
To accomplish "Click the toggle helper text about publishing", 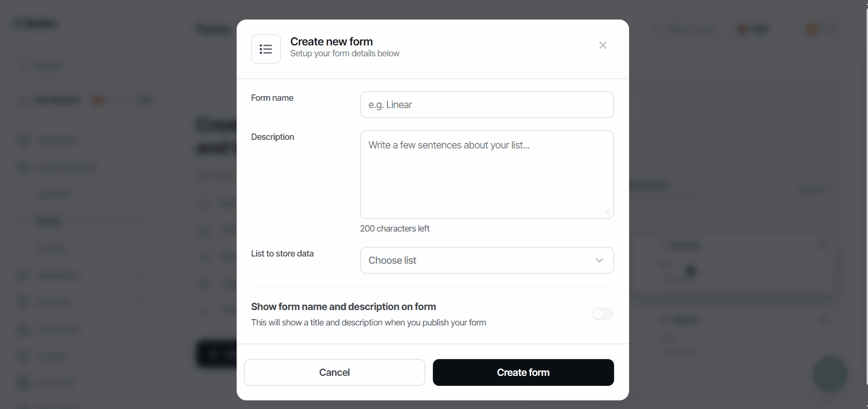I will click(368, 323).
